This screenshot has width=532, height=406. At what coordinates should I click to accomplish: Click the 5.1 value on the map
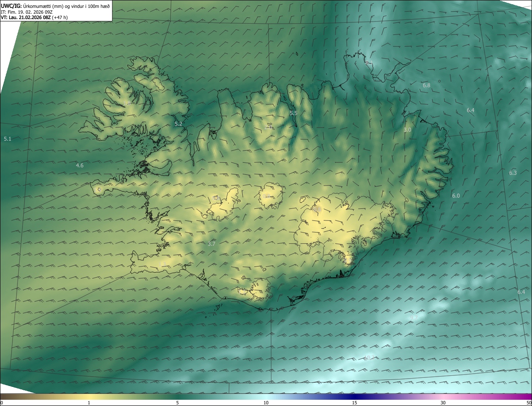(x=7, y=139)
